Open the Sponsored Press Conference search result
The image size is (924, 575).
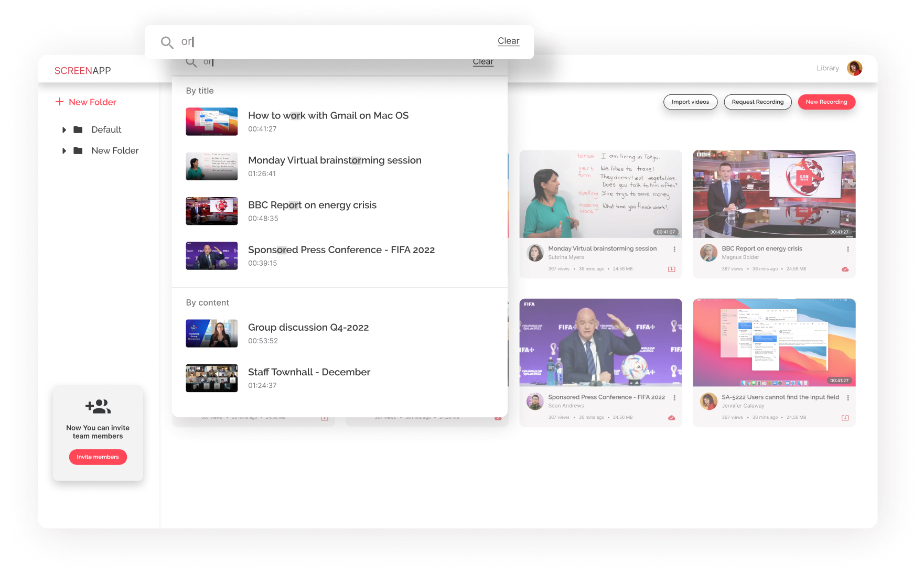coord(340,256)
